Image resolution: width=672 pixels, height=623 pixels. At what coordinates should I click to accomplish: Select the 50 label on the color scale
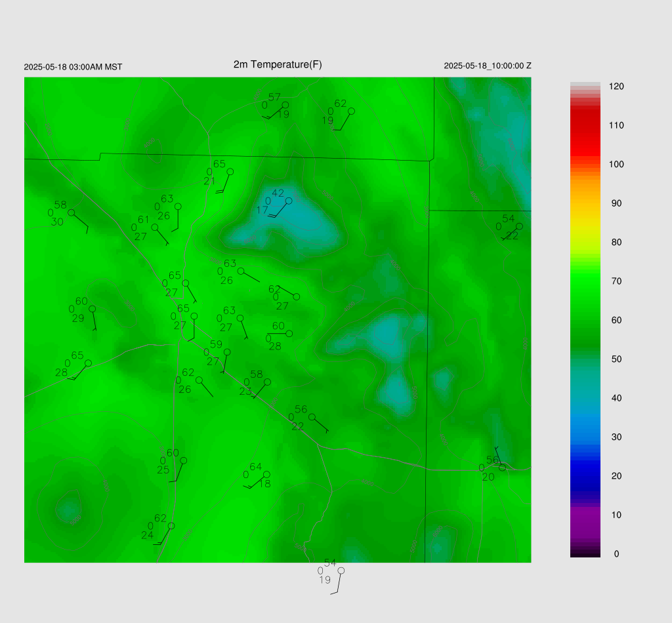pyautogui.click(x=616, y=359)
